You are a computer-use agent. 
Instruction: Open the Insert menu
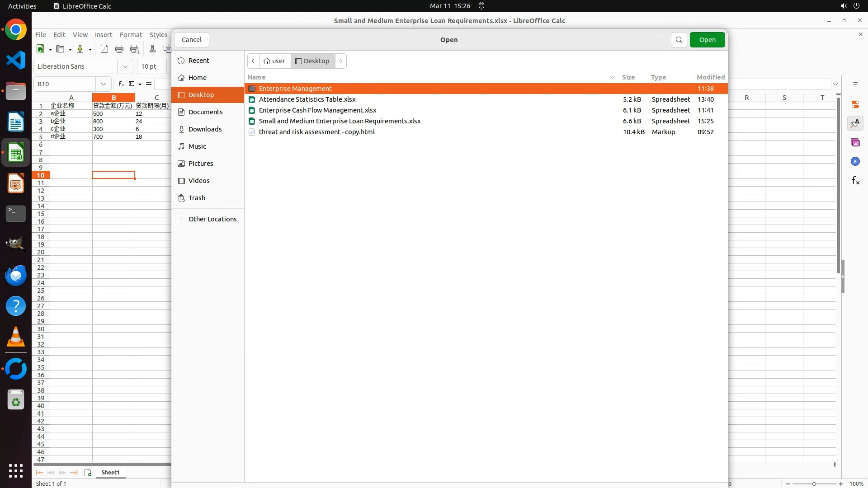103,35
